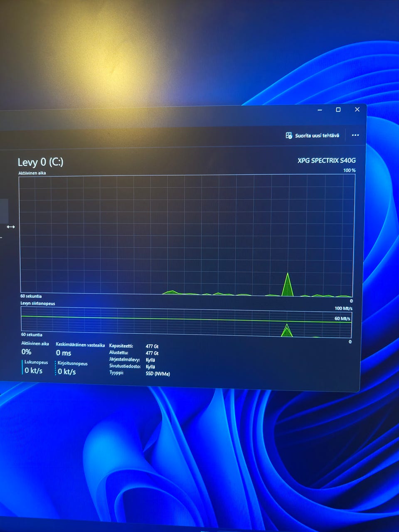Minimize the Task Manager window
The height and width of the screenshot is (532, 399).
(320, 110)
